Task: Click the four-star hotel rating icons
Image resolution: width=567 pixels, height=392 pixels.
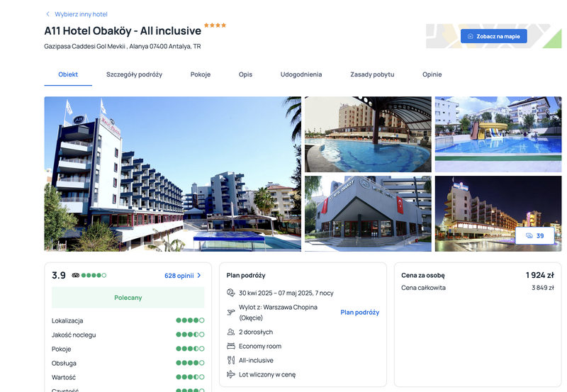Action: tap(215, 25)
